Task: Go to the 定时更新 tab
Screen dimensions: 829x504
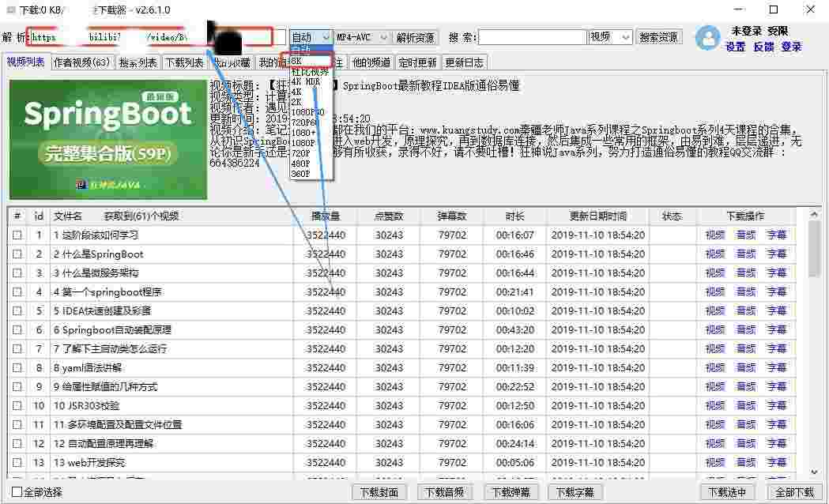Action: (416, 62)
